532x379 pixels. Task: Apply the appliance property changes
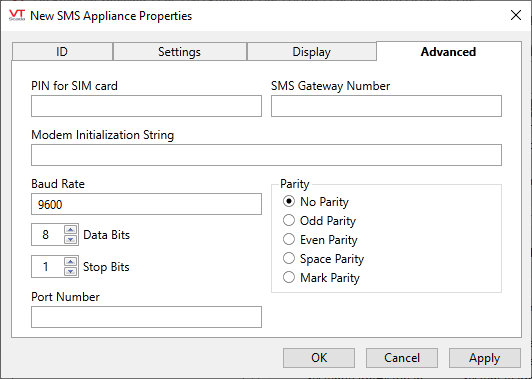tap(484, 358)
